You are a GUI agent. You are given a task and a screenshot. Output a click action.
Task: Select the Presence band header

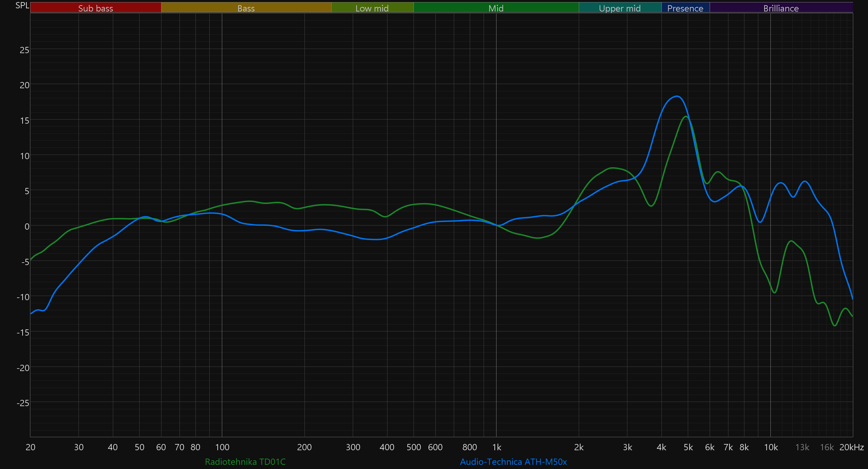pos(685,8)
